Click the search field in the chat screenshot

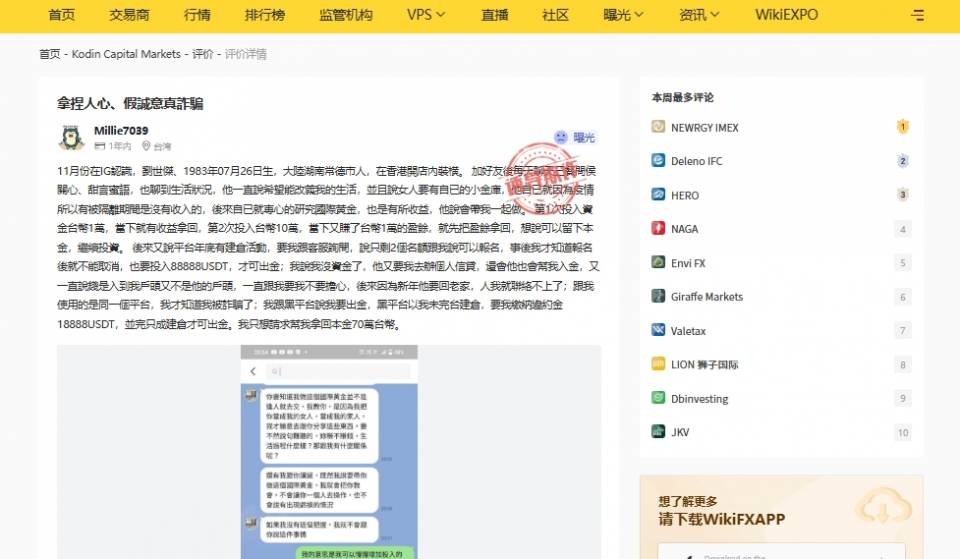click(x=339, y=371)
